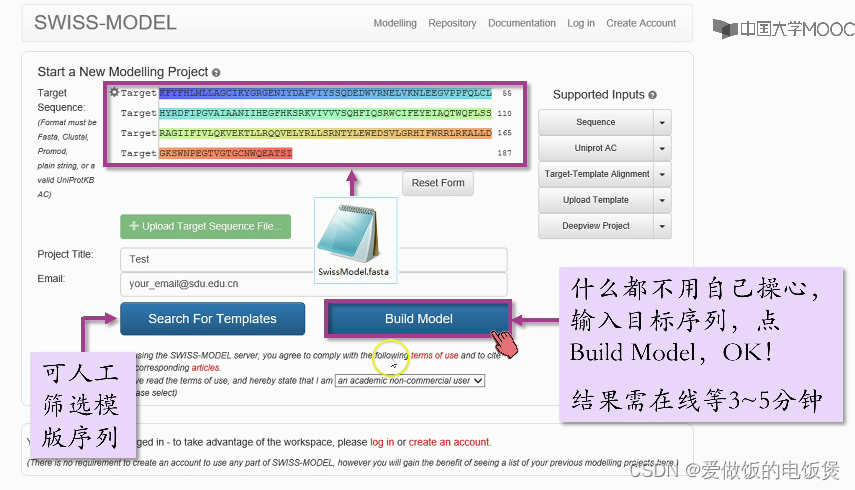
Task: Expand the Deepview Project dropdown arrow
Action: (x=662, y=226)
